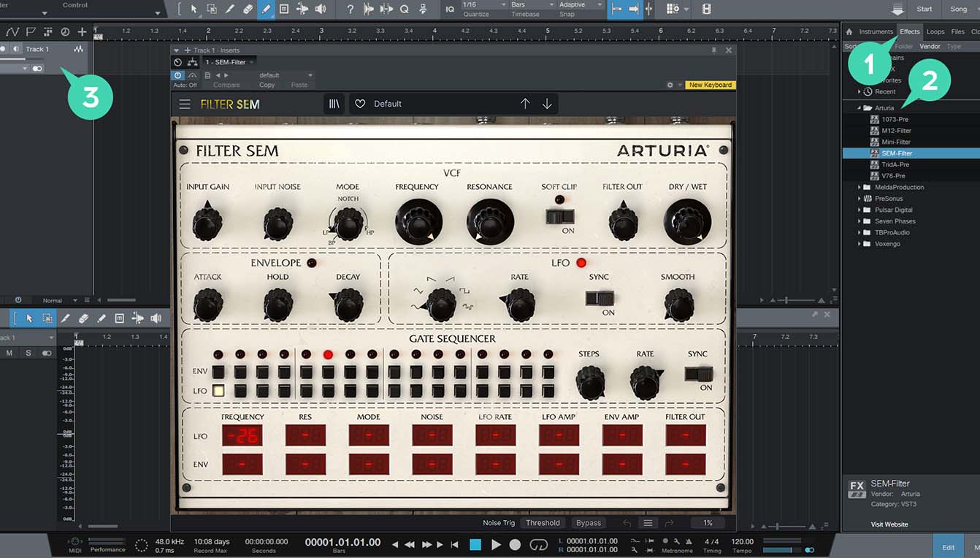Toggle the ENV step one sequencer button
Image resolution: width=980 pixels, height=558 pixels.
point(218,372)
